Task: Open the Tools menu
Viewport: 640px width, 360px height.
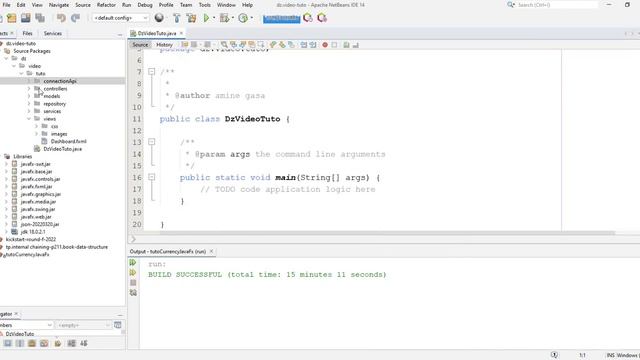Action: 204,5
